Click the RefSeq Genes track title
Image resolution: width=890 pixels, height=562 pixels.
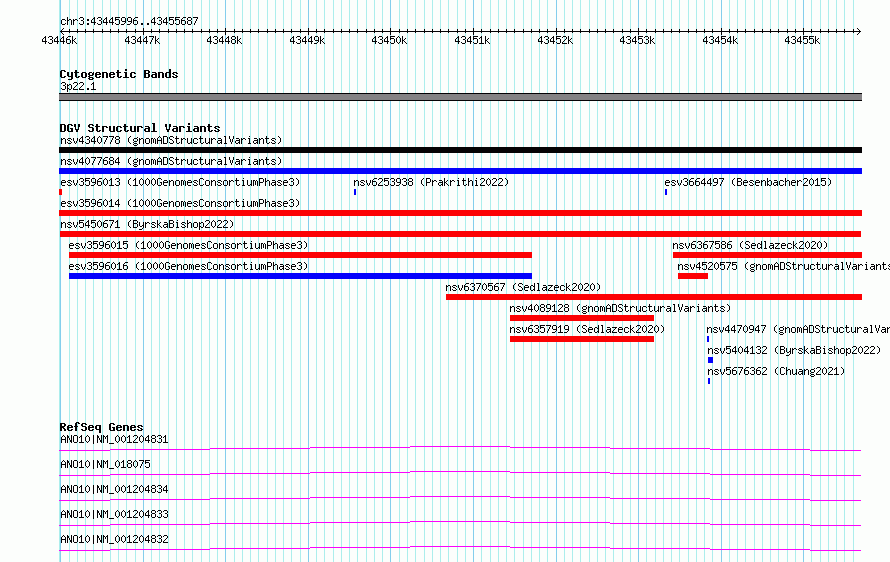pos(101,427)
